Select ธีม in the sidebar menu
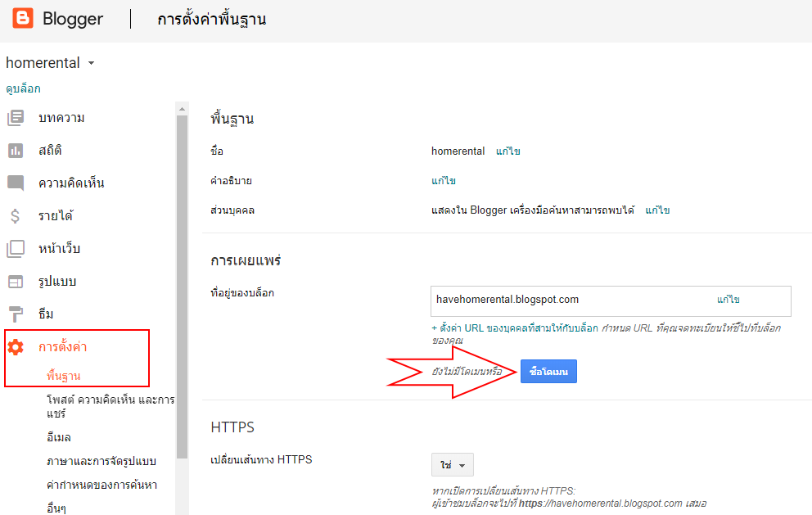Screen dimensions: 812x515 (x=46, y=314)
